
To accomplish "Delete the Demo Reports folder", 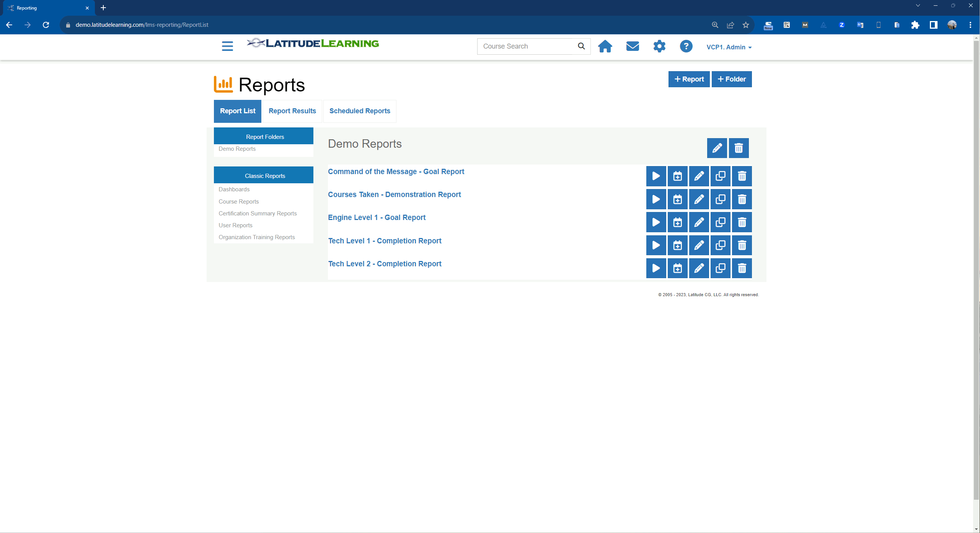I will pyautogui.click(x=739, y=148).
